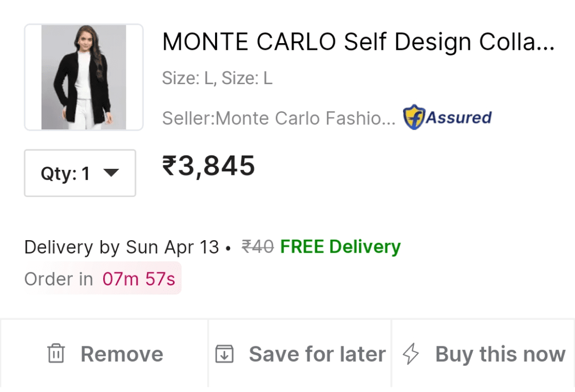Viewport: 575px width, 392px height.
Task: Tap the Buy this now label
Action: [500, 354]
